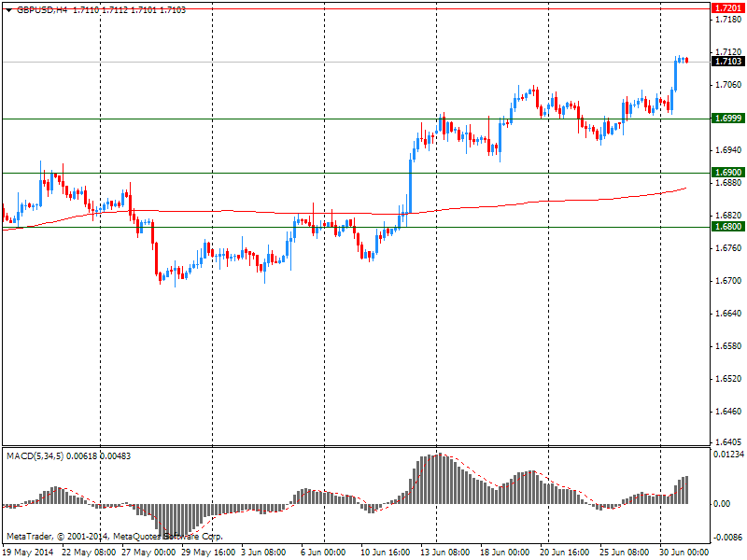Click the MACD zero level 0.00 label
This screenshot has height=560, width=747.
pyautogui.click(x=722, y=504)
